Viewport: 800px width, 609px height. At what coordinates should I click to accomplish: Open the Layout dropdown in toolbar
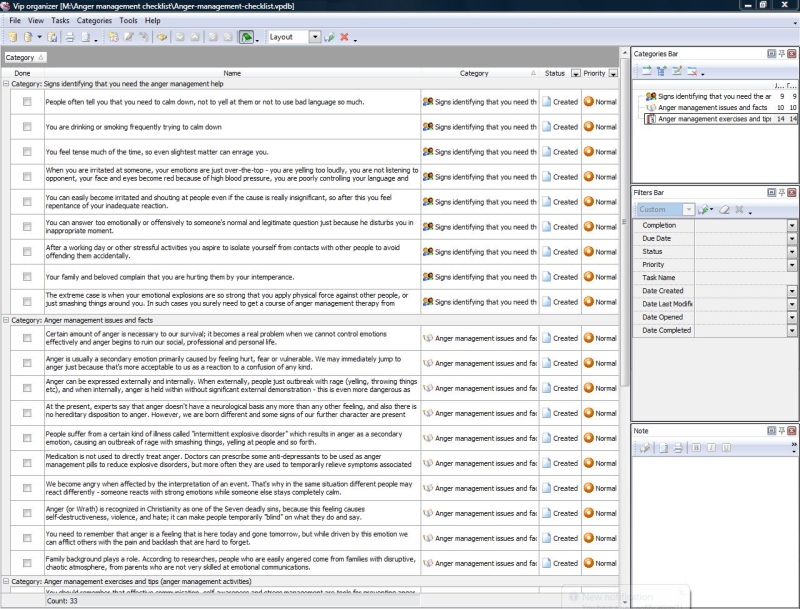(315, 37)
